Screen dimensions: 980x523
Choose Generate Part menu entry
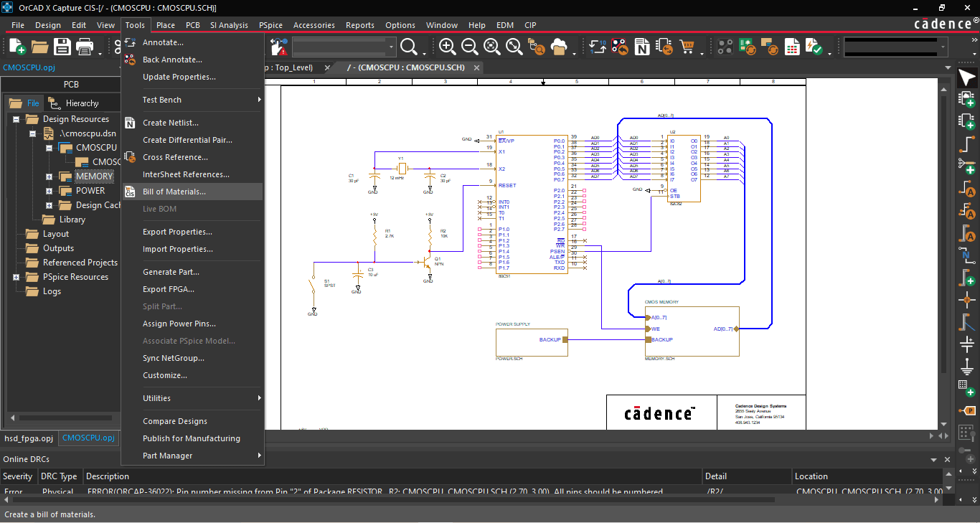pos(192,272)
